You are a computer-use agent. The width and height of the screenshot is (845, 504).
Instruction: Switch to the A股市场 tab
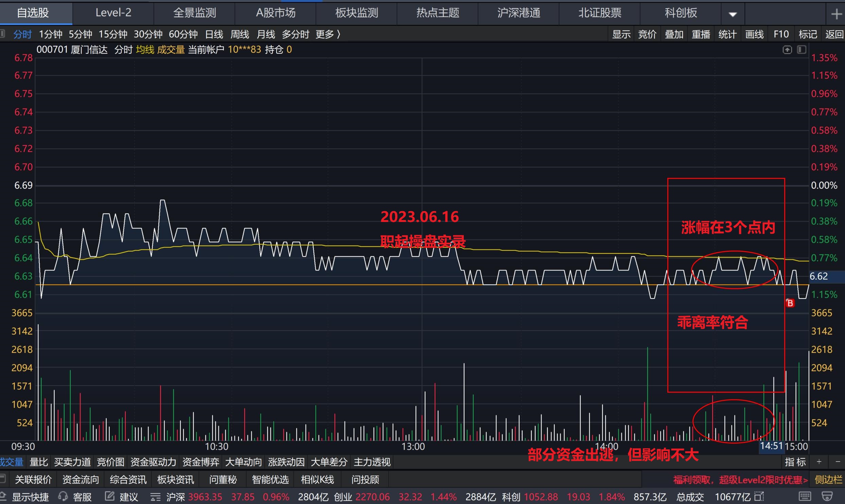(275, 13)
